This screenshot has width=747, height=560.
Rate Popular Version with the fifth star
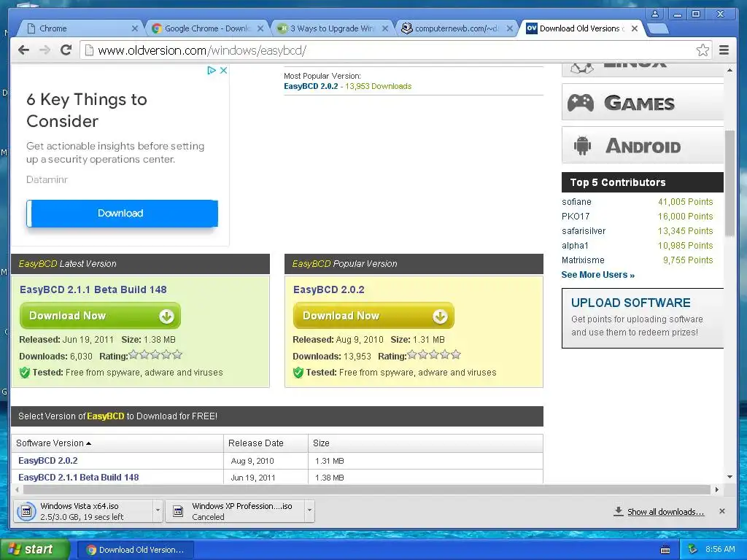(456, 354)
